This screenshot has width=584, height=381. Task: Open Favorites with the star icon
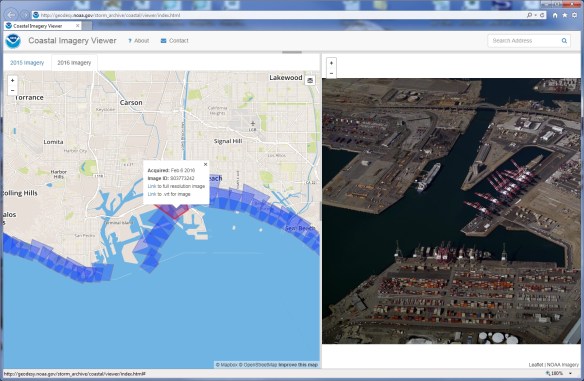(x=565, y=15)
